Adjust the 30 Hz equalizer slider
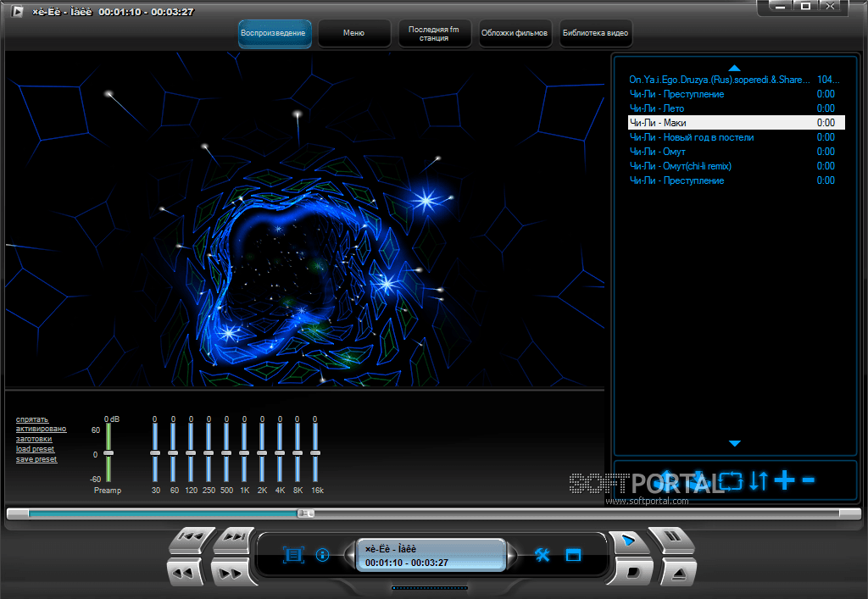This screenshot has width=868, height=599. point(155,453)
